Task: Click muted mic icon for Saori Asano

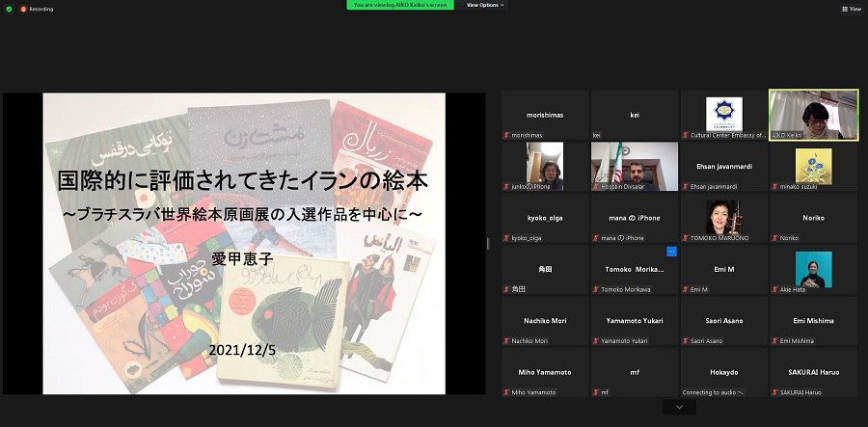Action: pos(685,340)
